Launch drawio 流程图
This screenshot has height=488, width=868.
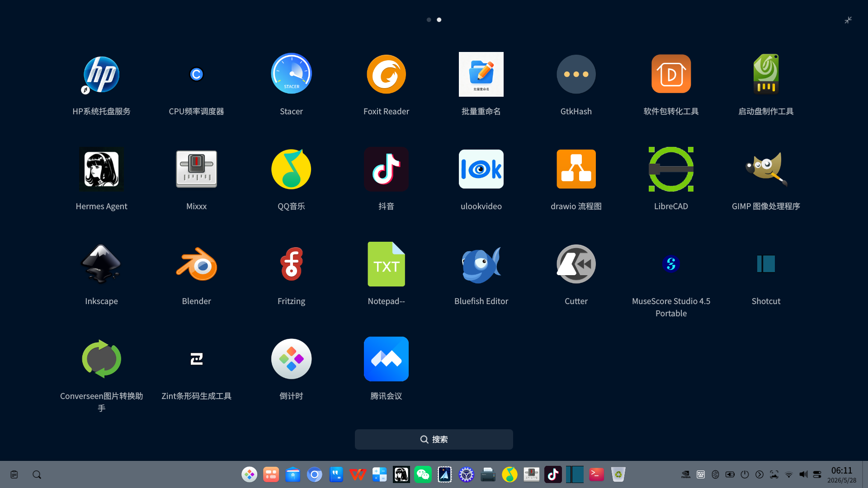pyautogui.click(x=576, y=169)
